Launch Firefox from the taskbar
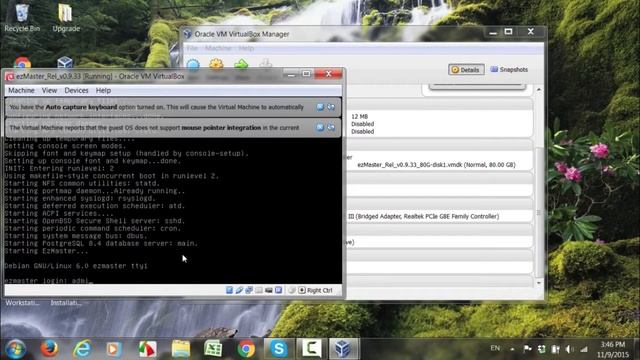Image resolution: width=640 pixels, height=360 pixels. point(49,349)
